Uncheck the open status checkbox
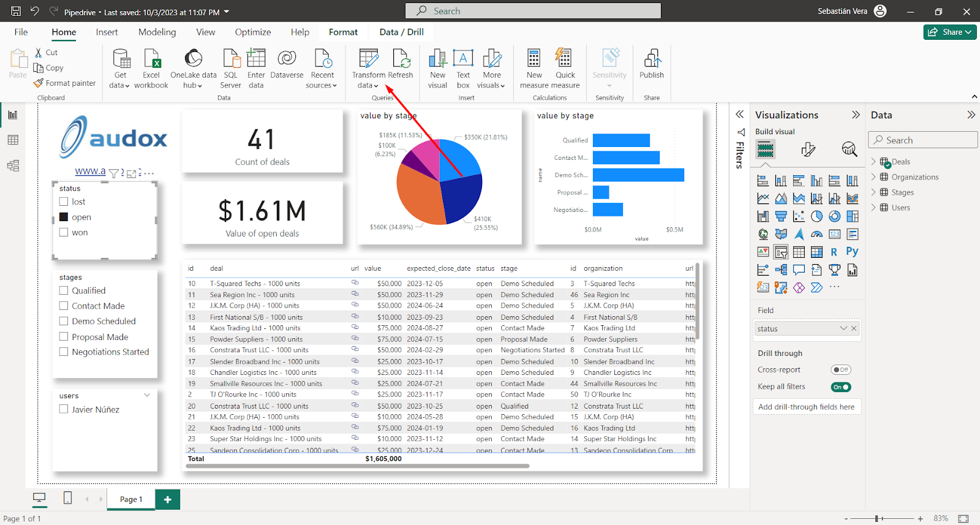This screenshot has height=525, width=980. tap(64, 217)
